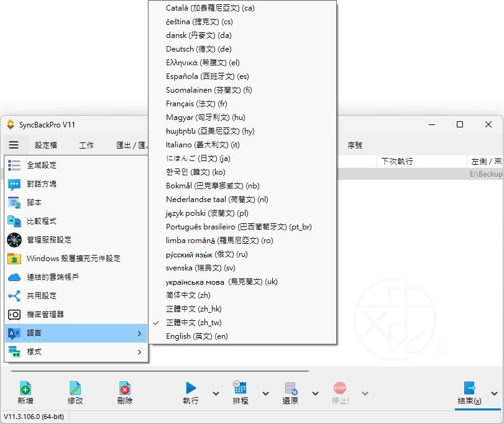Click the 刪除 (Delete) icon
The height and width of the screenshot is (424, 504).
(x=125, y=389)
